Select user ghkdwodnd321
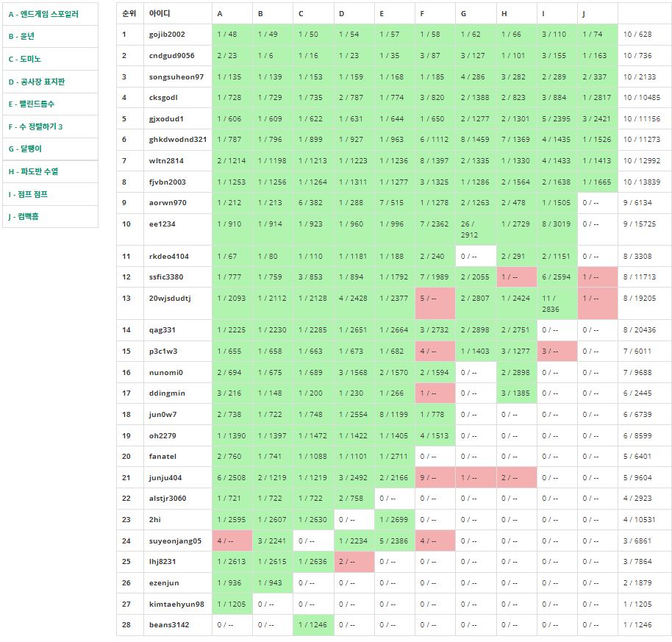Viewport: 672px width, 642px height. click(x=177, y=140)
